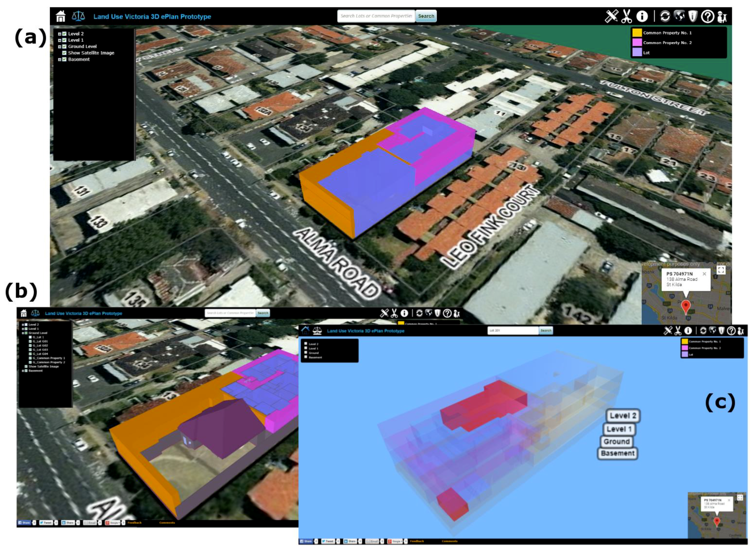Click the home icon in panel (c)

[x=305, y=330]
